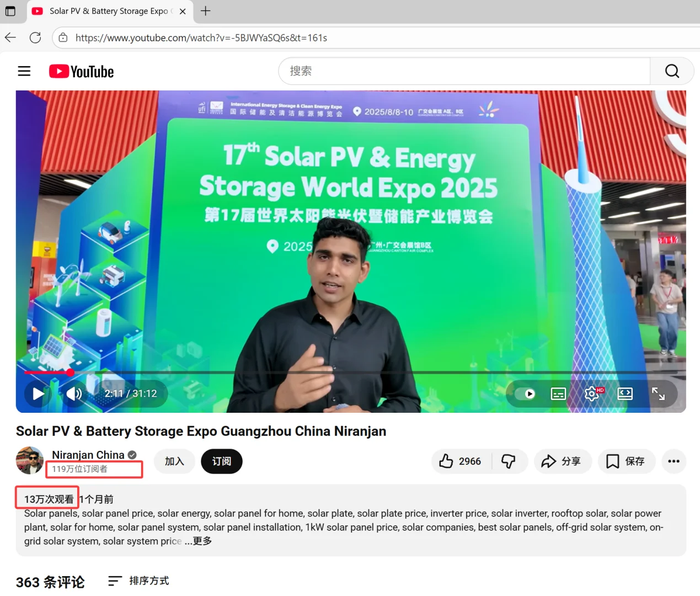The height and width of the screenshot is (596, 700).
Task: Toggle the autoplay switch
Action: (525, 393)
